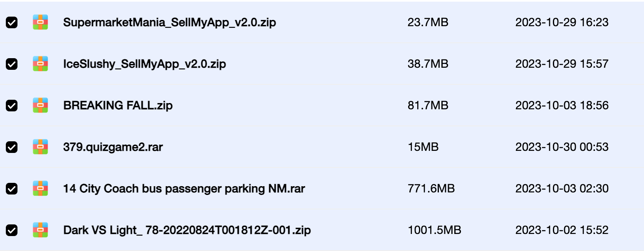Deselect the Dark VS Light zip checkbox
Image resolution: width=644 pixels, height=251 pixels.
(12, 230)
